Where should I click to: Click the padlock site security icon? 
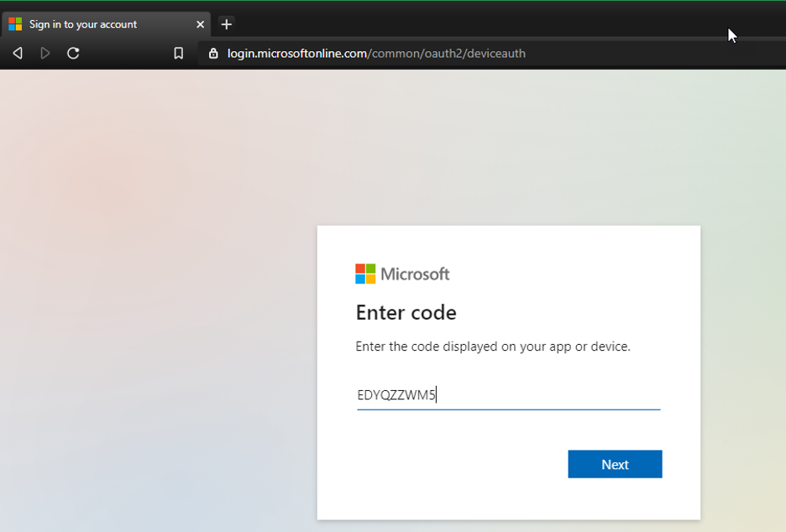(x=213, y=53)
